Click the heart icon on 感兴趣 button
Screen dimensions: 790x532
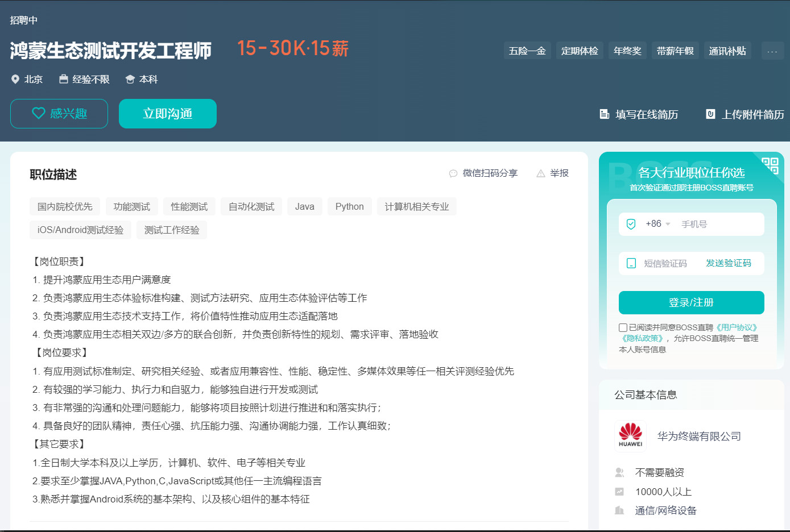[39, 113]
